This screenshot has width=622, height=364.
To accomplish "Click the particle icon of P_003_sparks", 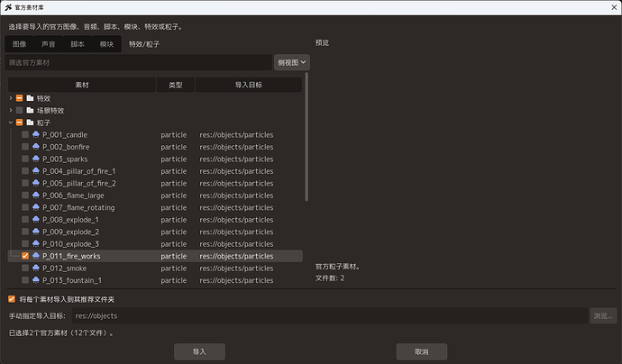I will tap(36, 159).
